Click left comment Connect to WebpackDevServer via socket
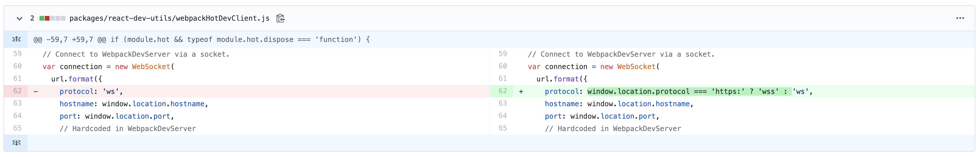This screenshot has height=157, width=980. [x=136, y=54]
